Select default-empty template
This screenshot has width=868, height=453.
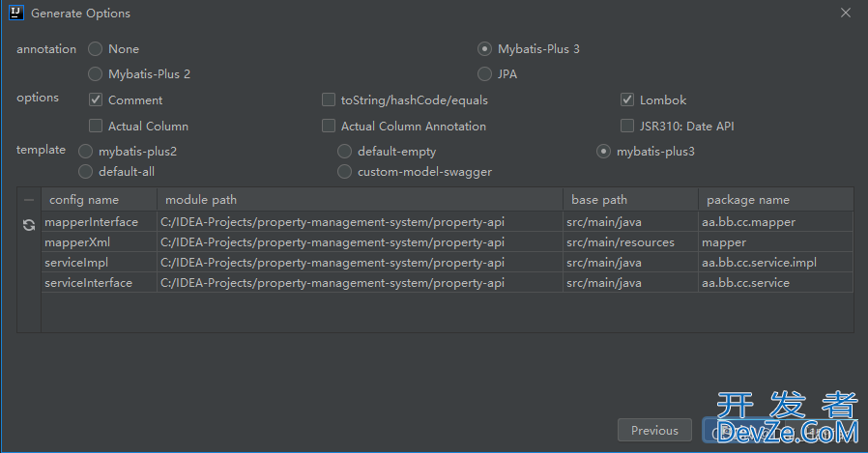(x=344, y=151)
